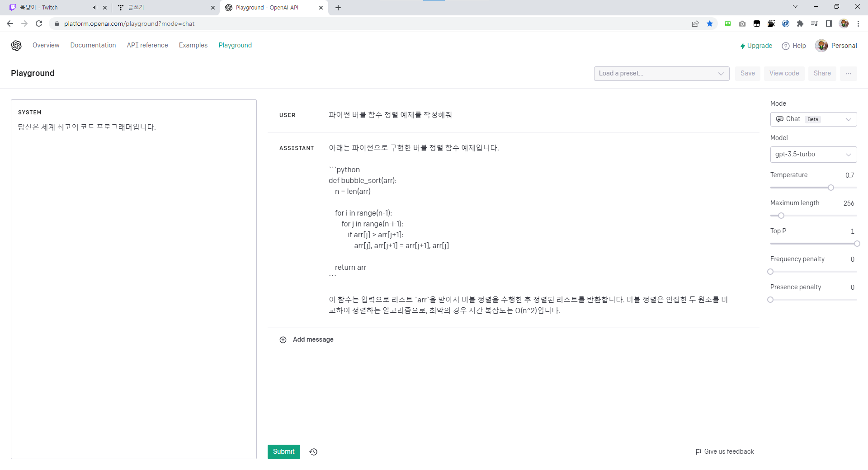This screenshot has width=868, height=470.
Task: Click the Maximum length value 256
Action: coord(849,203)
